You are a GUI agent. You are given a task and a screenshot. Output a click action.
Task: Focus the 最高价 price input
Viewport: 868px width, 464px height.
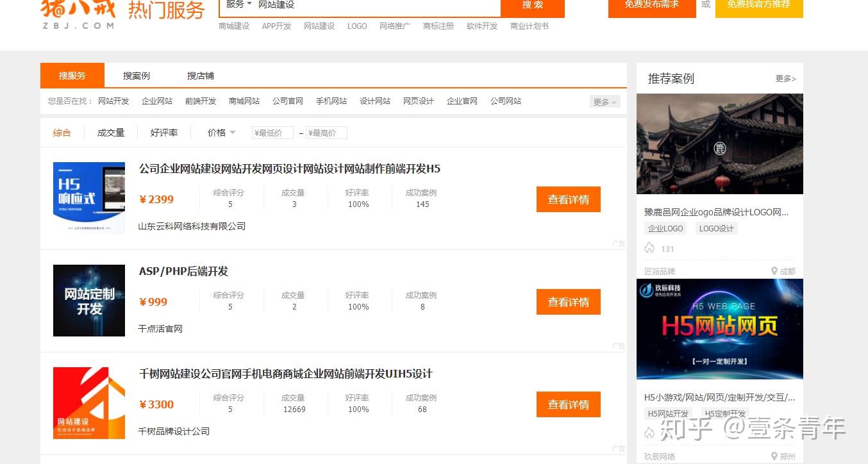326,133
